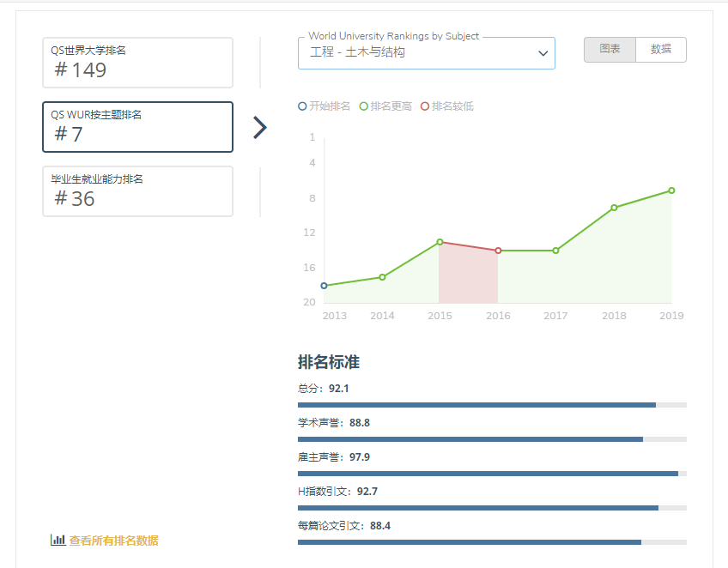Expand subject list using dropdown chevron arrow
Image resolution: width=728 pixels, height=568 pixels.
[x=543, y=53]
